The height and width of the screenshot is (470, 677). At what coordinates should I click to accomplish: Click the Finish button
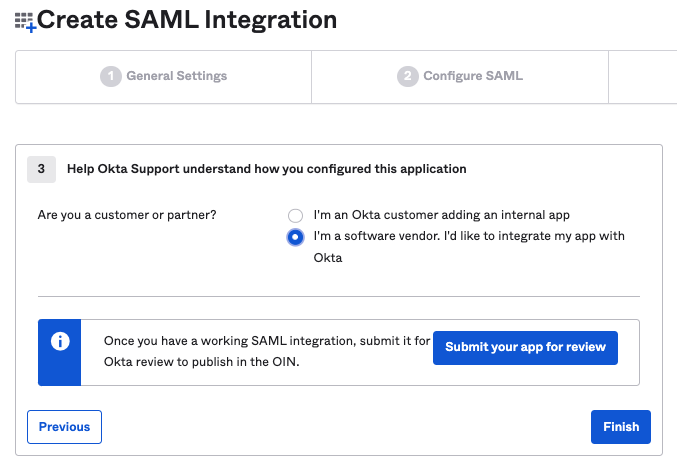[x=621, y=427]
